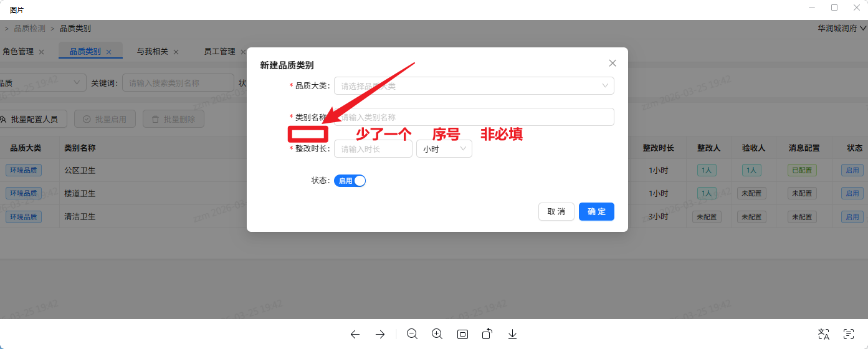This screenshot has width=868, height=349.
Task: Close the 新建品质类别 dialog
Action: coord(613,63)
